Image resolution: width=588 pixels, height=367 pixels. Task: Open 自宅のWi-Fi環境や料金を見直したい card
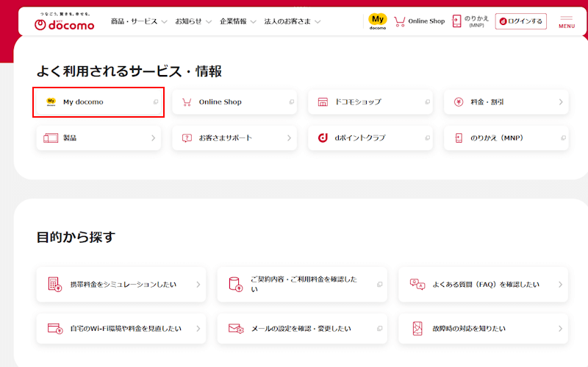(121, 328)
